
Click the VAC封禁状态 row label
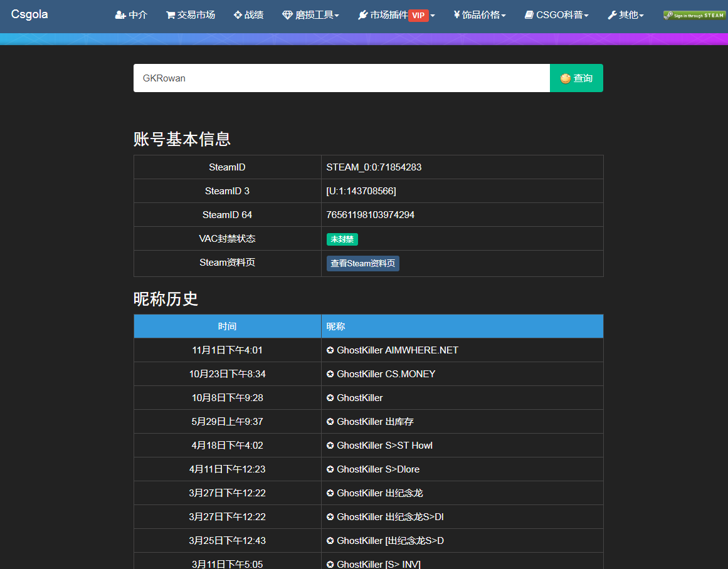click(228, 239)
